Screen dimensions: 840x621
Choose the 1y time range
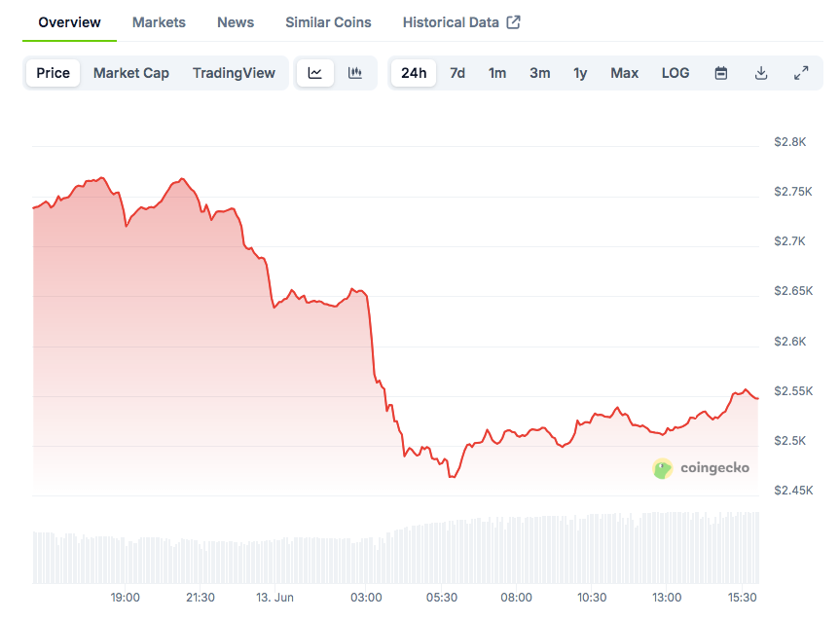point(580,73)
